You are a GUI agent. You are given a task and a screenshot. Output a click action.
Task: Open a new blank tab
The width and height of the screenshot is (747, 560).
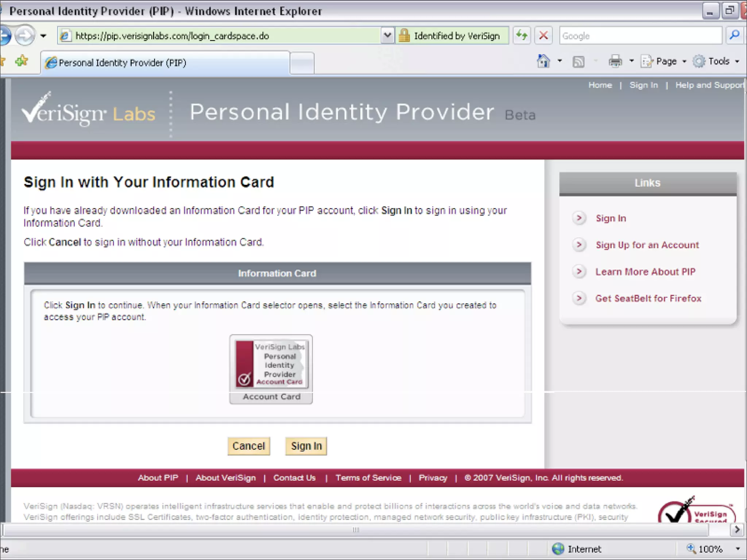click(x=302, y=63)
